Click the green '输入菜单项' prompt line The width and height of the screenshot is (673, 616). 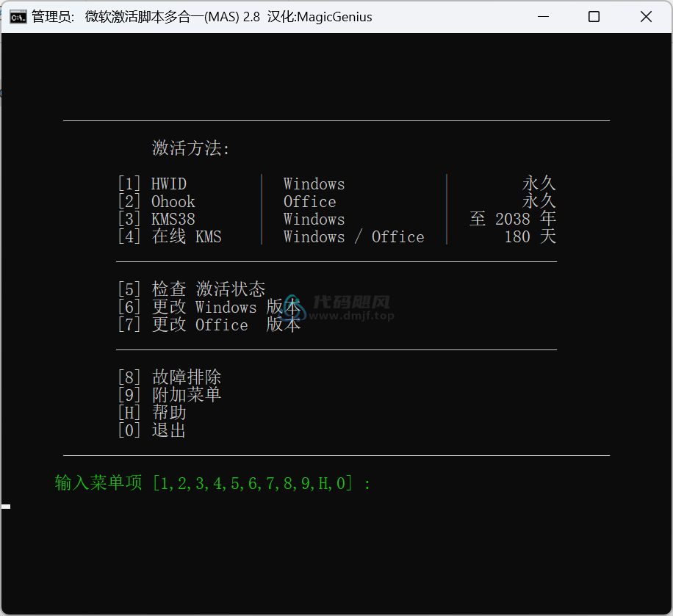(212, 483)
